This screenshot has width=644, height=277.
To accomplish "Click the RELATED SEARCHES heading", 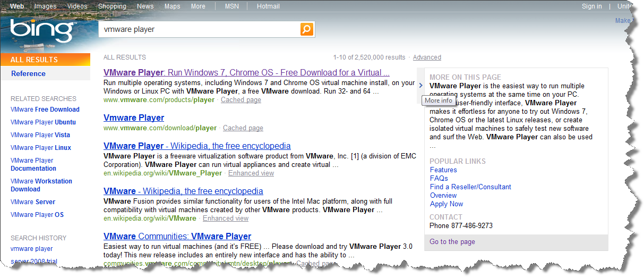I will (x=44, y=99).
